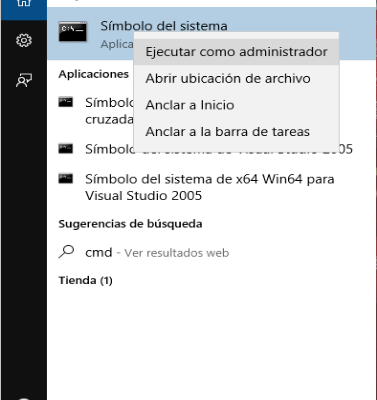The image size is (377, 400).
Task: Select 'Anclar a la barra de tareas'
Action: pyautogui.click(x=236, y=132)
